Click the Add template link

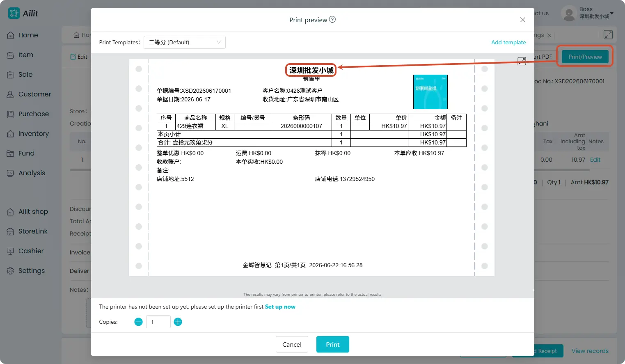pos(508,42)
